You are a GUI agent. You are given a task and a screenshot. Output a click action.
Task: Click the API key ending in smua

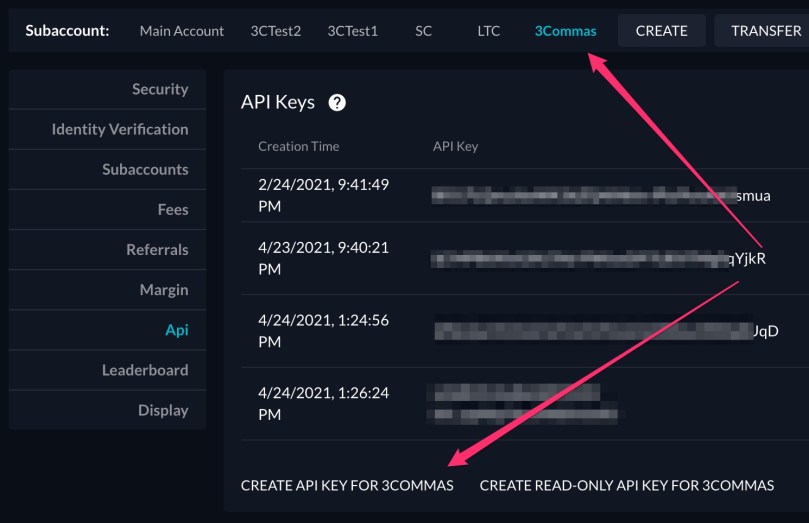[601, 196]
